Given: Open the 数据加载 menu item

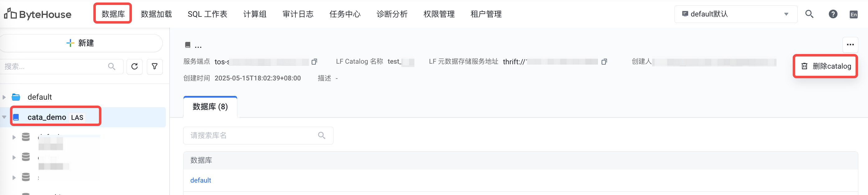Looking at the screenshot, I should (156, 14).
